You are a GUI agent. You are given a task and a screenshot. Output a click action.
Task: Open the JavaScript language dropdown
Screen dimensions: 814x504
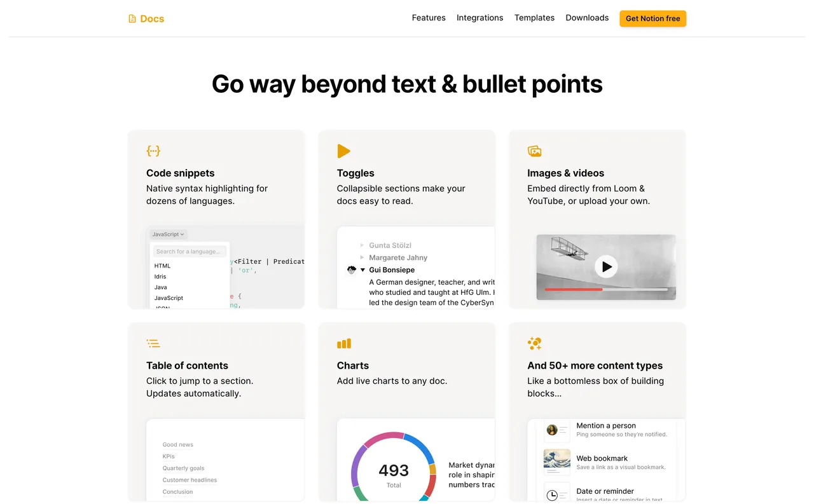(169, 235)
